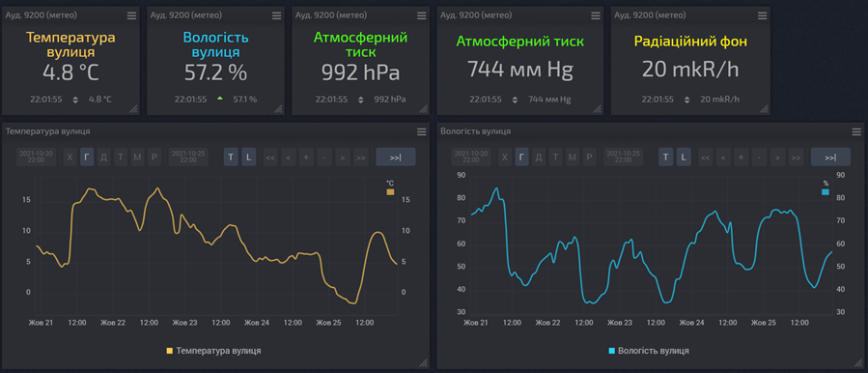Select Г period in temperature chart
The height and width of the screenshot is (373, 868).
tap(87, 157)
